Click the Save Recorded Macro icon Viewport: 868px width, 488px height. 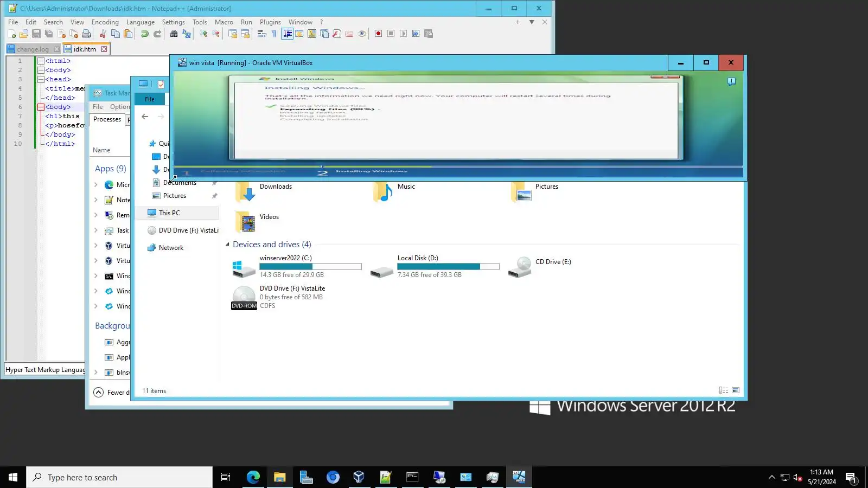429,34
